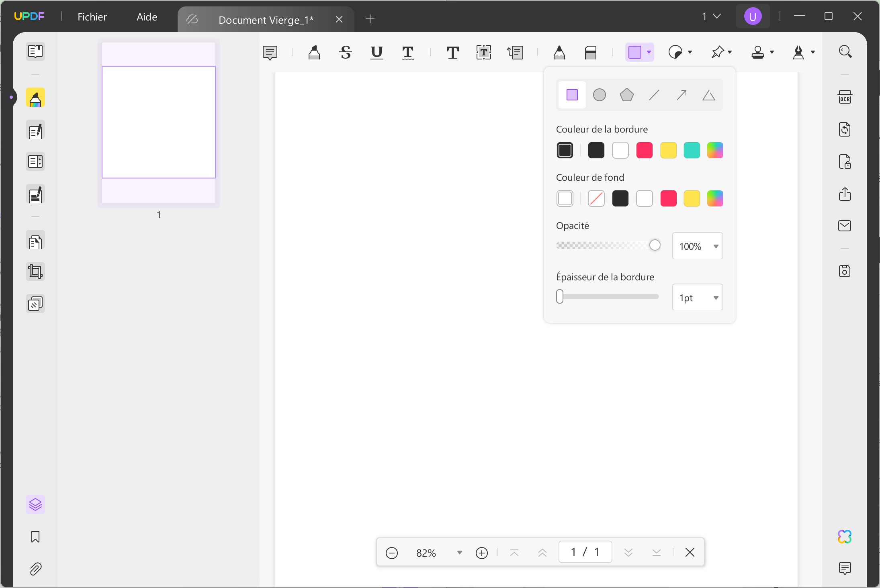Open the zoom level 82% dropdown
880x588 pixels.
click(459, 552)
